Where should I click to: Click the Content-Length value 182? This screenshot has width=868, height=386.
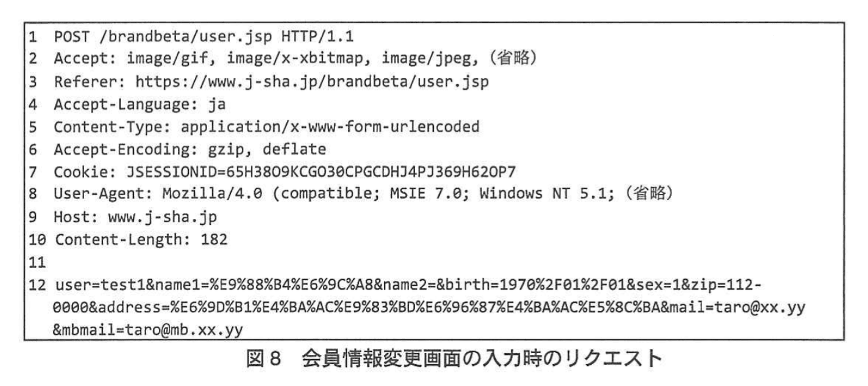click(214, 240)
